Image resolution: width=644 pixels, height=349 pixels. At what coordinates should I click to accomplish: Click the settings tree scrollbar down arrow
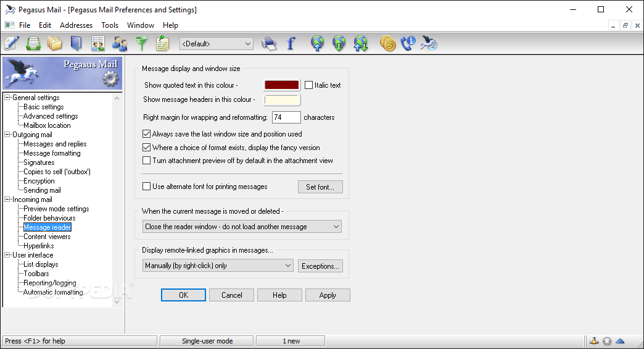(117, 301)
